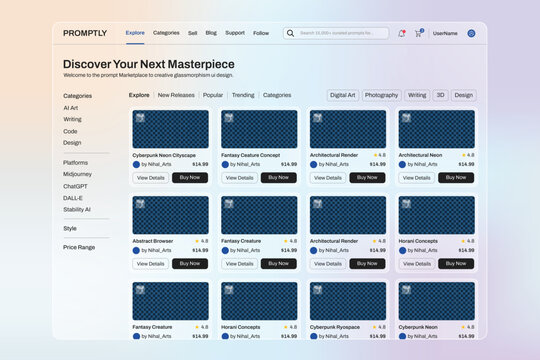Click the search magnifier icon
Screen dimensions: 540x360
point(290,33)
